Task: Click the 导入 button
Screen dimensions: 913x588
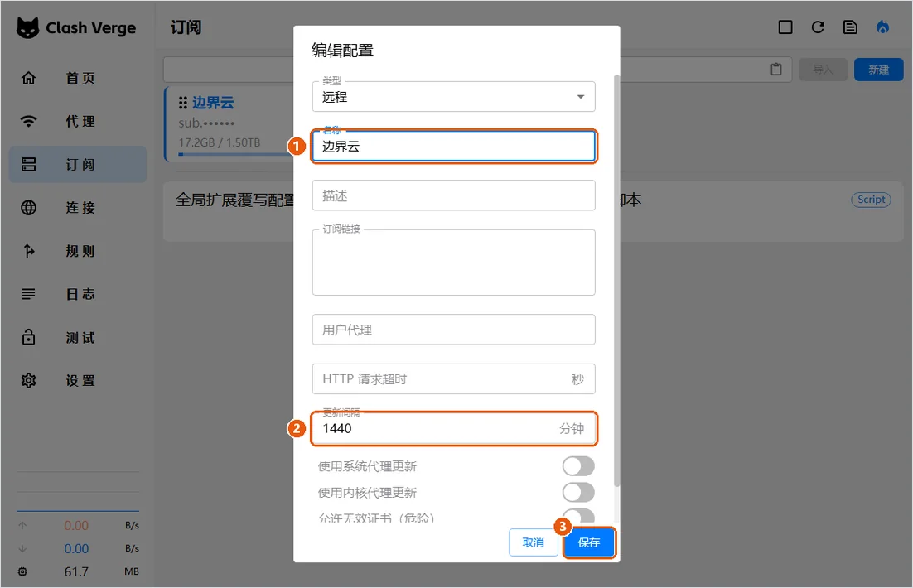Action: tap(823, 70)
